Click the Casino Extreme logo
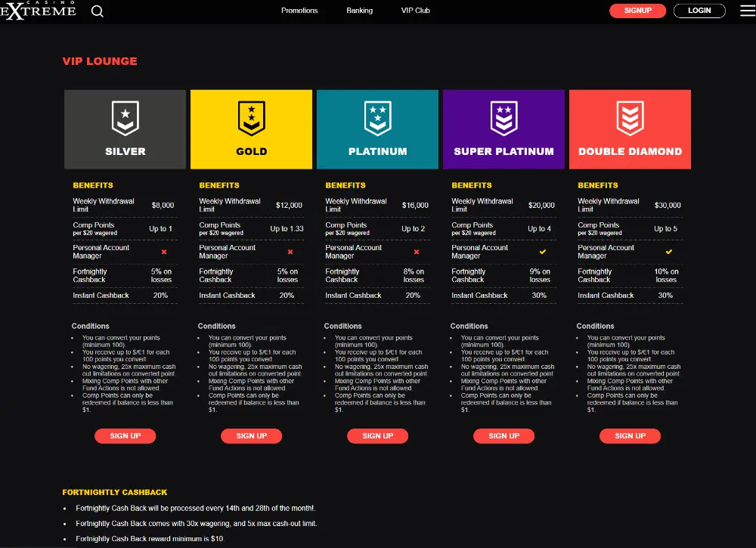 (x=38, y=10)
